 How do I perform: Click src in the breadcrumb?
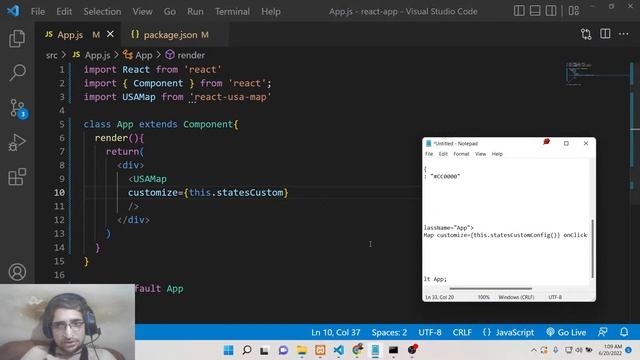click(51, 55)
